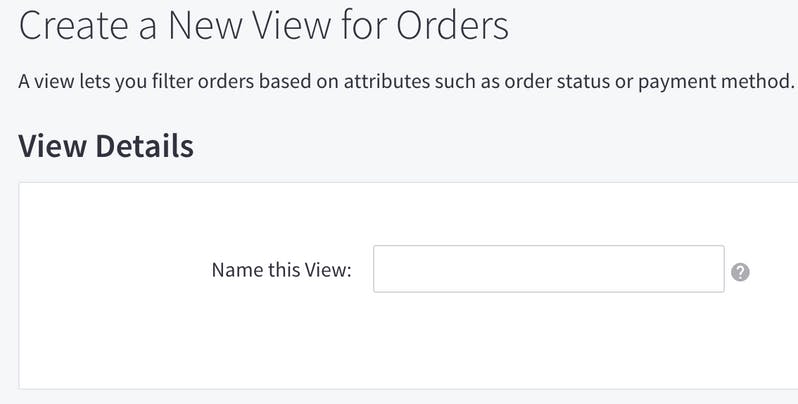
Task: Click "payment method" in the description
Action: pos(716,82)
